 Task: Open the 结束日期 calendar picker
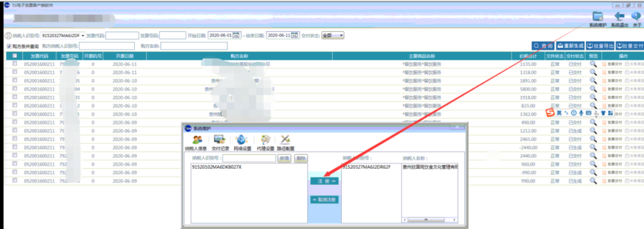click(294, 36)
